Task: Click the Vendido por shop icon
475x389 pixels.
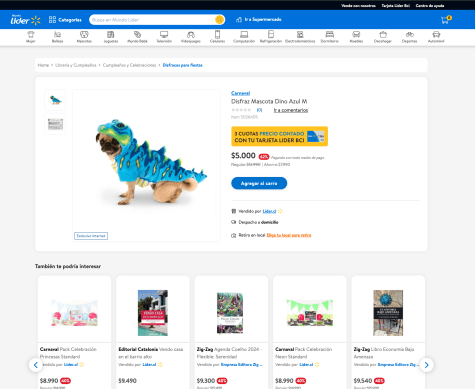Action: (234, 211)
